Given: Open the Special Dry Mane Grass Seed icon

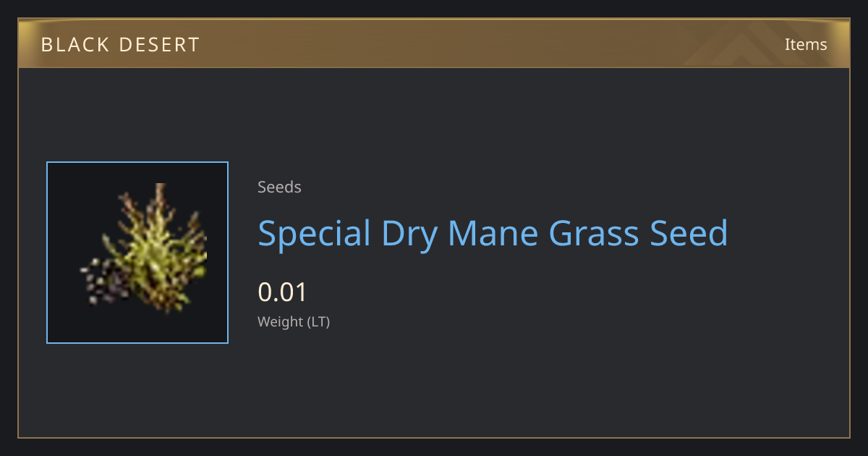Looking at the screenshot, I should 137,253.
